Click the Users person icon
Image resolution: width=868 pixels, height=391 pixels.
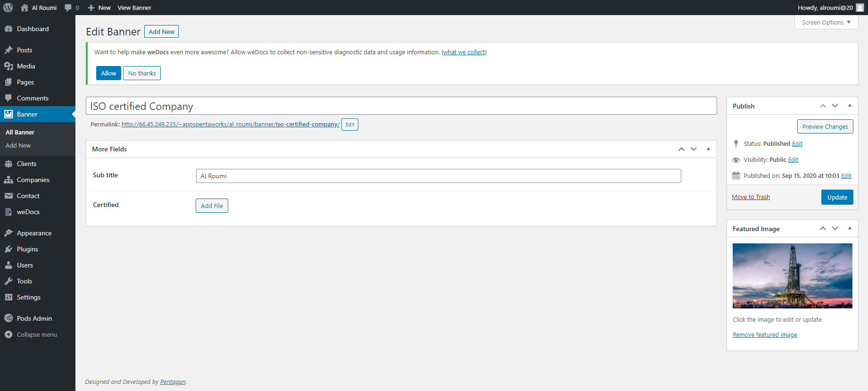click(x=8, y=265)
